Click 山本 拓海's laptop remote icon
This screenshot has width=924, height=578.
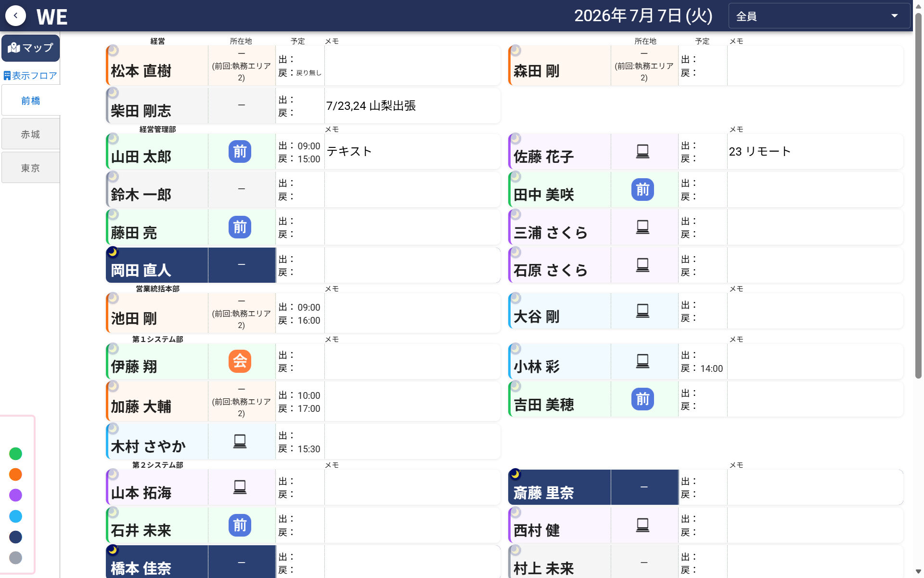(240, 487)
